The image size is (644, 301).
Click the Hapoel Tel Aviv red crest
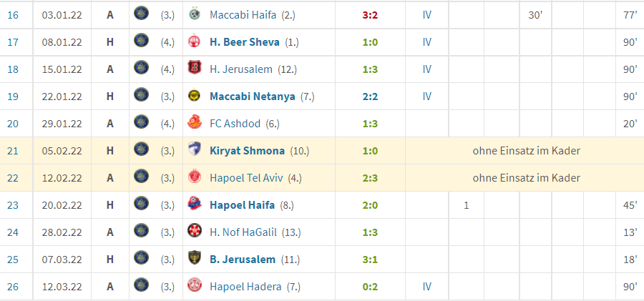(x=193, y=177)
